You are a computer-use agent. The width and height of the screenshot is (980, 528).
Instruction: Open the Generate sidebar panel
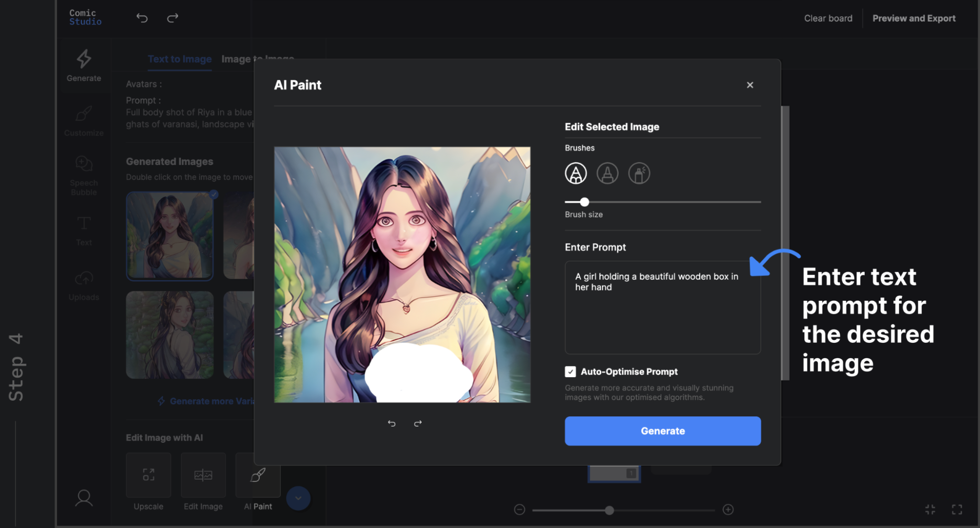click(x=84, y=66)
